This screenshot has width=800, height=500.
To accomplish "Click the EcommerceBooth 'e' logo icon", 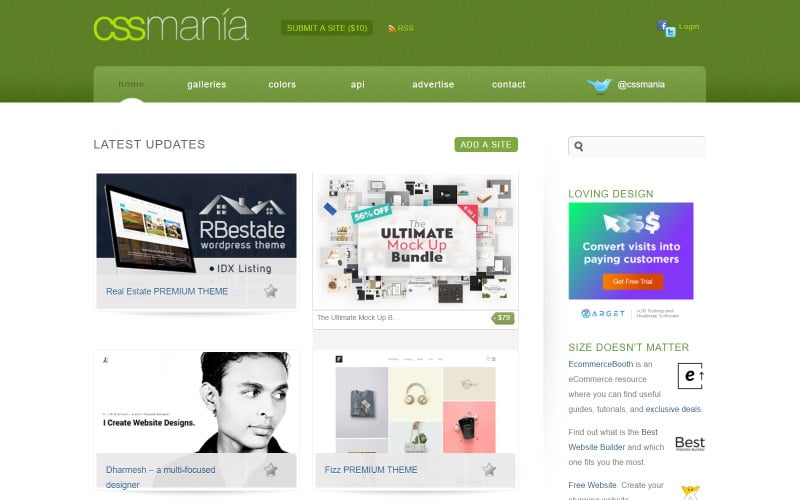I will tap(691, 376).
